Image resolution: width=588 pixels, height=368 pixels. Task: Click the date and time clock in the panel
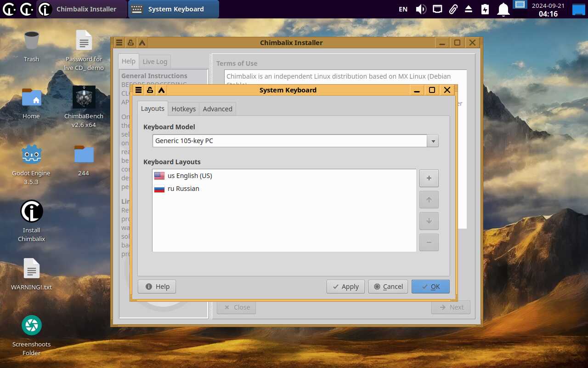pyautogui.click(x=548, y=9)
